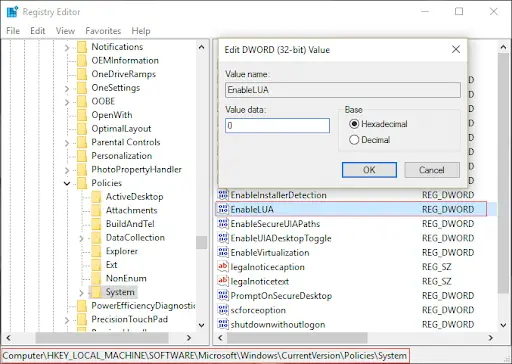Confirm the DWORD edit with OK
512x364 pixels.
tap(369, 170)
